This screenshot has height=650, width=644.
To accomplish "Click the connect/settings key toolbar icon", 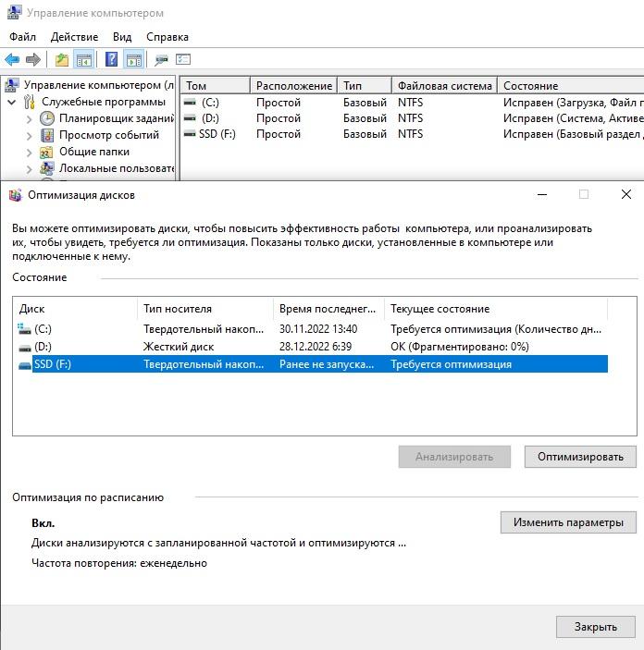I will click(161, 60).
